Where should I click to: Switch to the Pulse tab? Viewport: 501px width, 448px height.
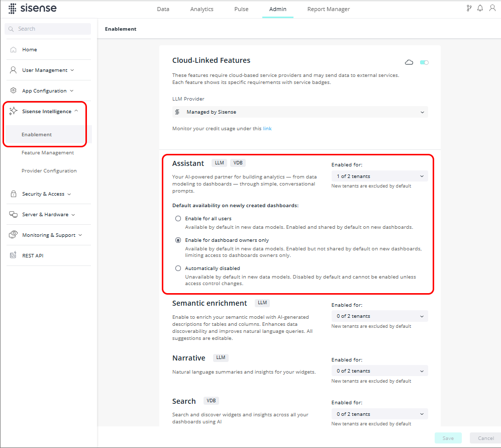241,9
